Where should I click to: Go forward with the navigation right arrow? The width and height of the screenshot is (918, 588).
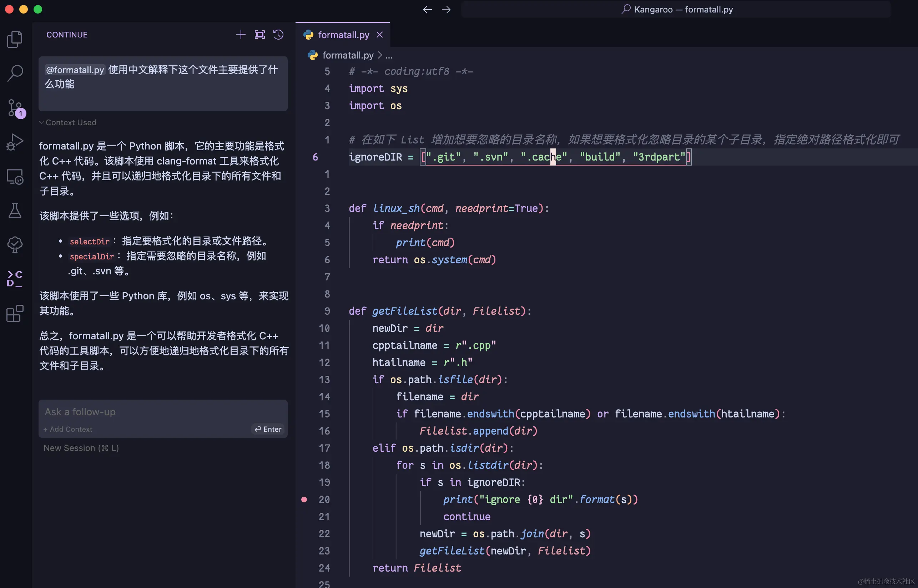click(446, 10)
